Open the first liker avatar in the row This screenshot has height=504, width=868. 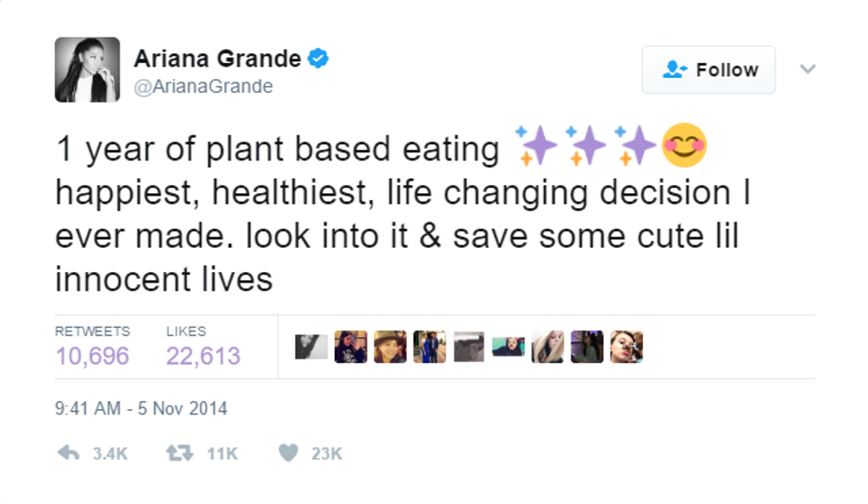(x=311, y=346)
